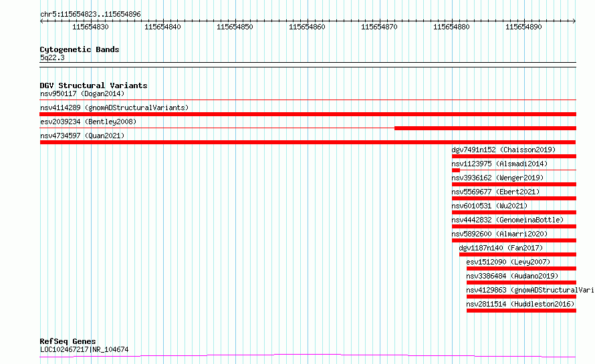This screenshot has height=364, width=595.
Task: Click the red bar under dgv1187n140
Action: (x=517, y=254)
